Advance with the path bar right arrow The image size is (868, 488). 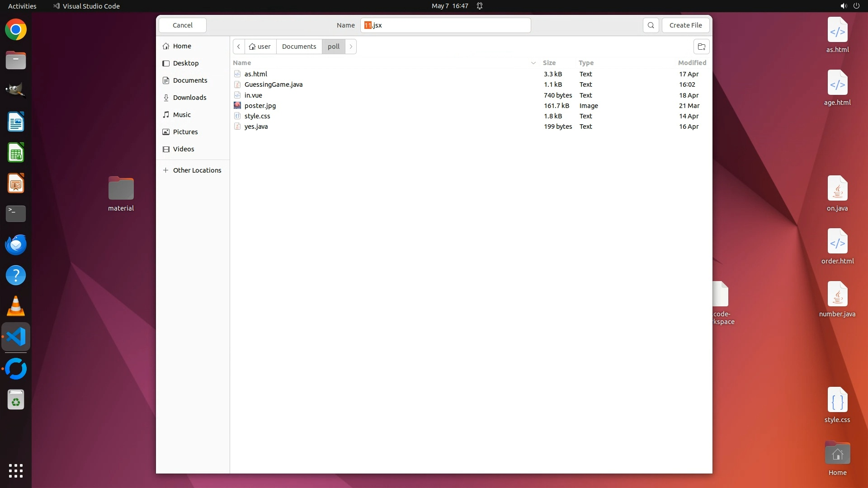pyautogui.click(x=351, y=47)
